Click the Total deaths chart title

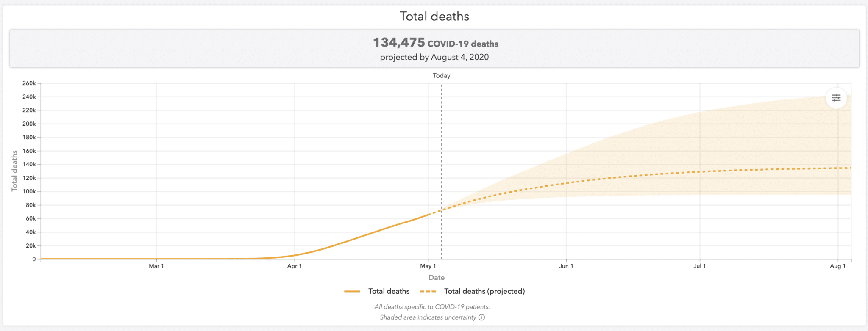(434, 17)
